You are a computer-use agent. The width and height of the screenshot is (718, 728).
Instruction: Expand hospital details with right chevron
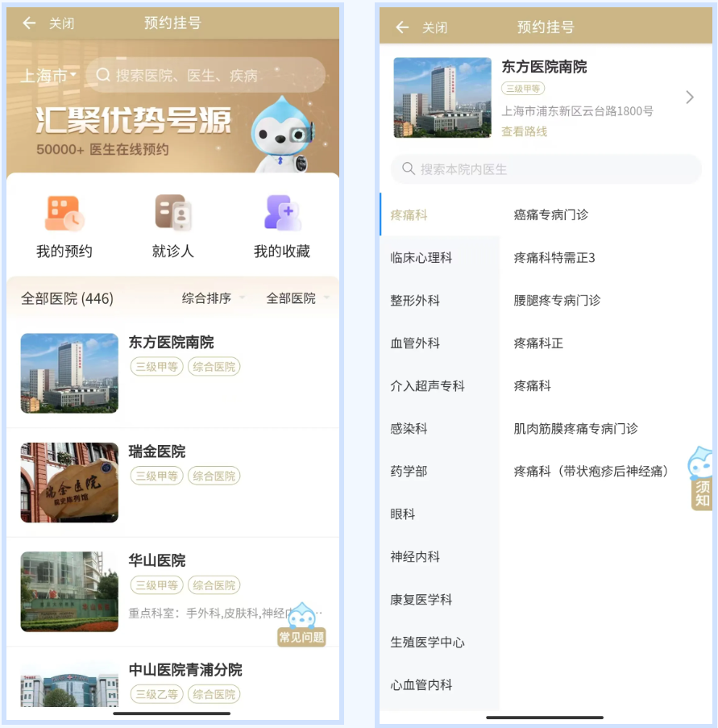[689, 98]
